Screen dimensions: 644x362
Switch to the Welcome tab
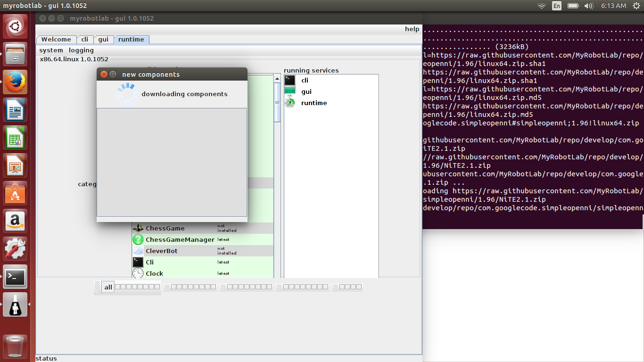(x=56, y=40)
